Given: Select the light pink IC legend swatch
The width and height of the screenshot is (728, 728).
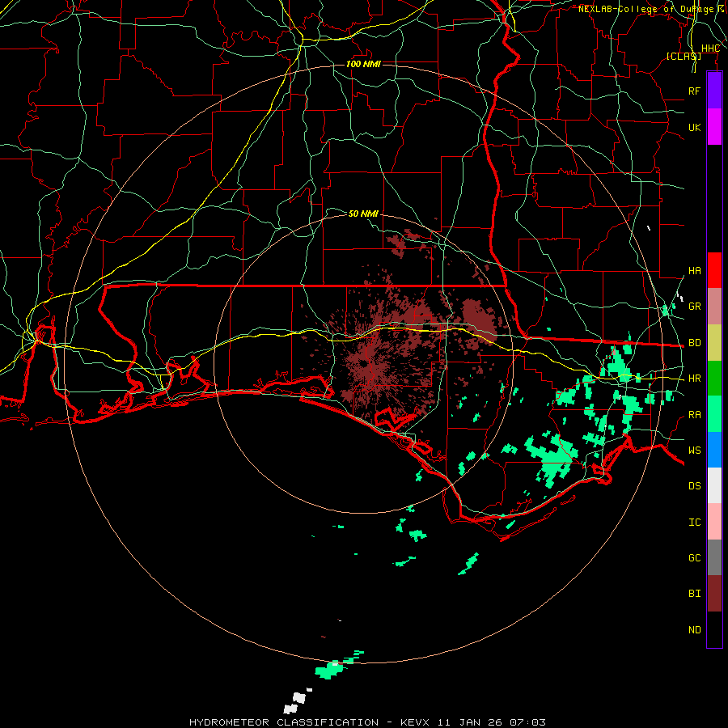Looking at the screenshot, I should pos(714,522).
